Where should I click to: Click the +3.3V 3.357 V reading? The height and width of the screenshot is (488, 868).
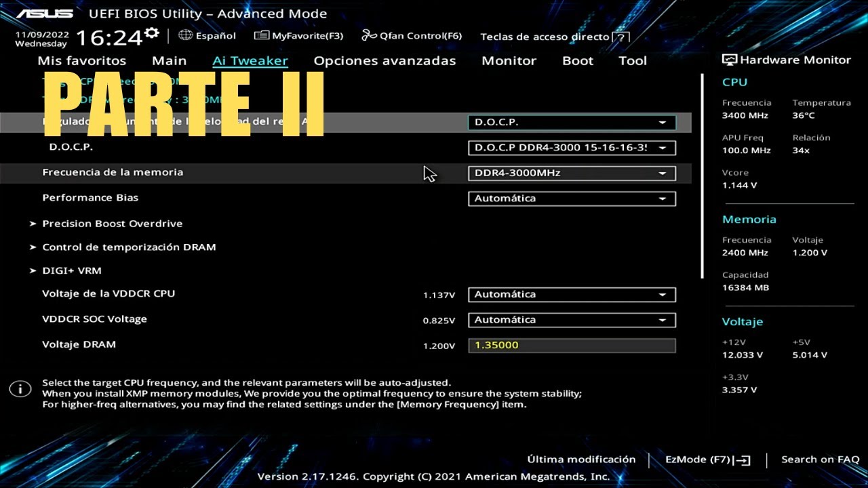(740, 390)
